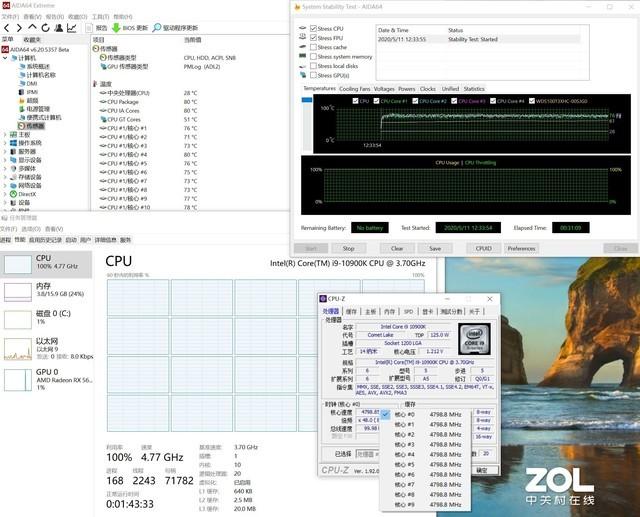Screen dimensions: 640x517
Task: Open Preferences in stability test
Action: pyautogui.click(x=521, y=248)
